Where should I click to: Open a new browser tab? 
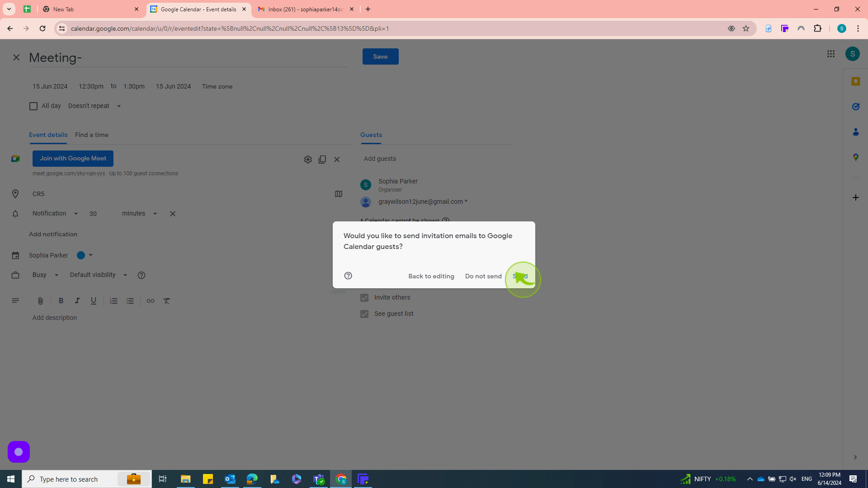pyautogui.click(x=368, y=9)
